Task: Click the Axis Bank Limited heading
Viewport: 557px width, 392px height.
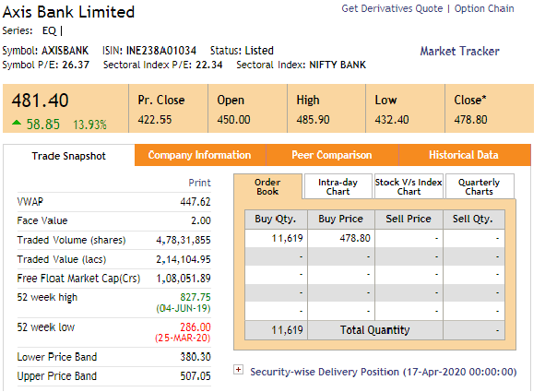Action: pyautogui.click(x=69, y=12)
